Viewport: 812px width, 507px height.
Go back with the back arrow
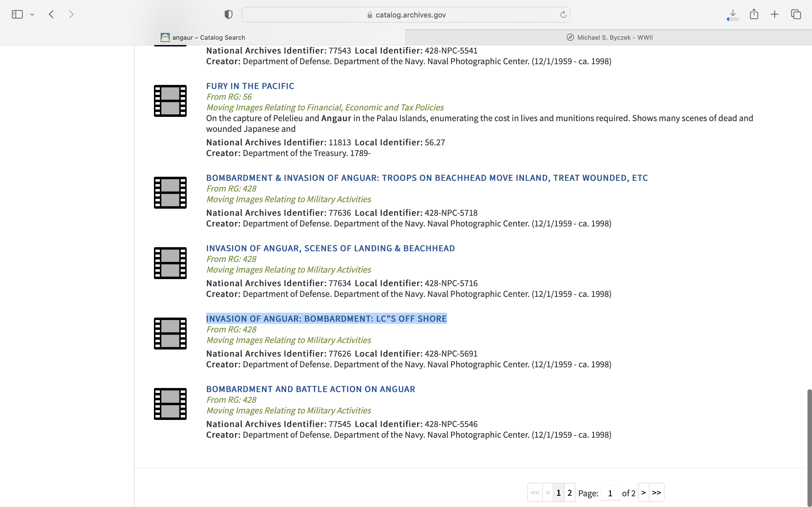click(51, 14)
